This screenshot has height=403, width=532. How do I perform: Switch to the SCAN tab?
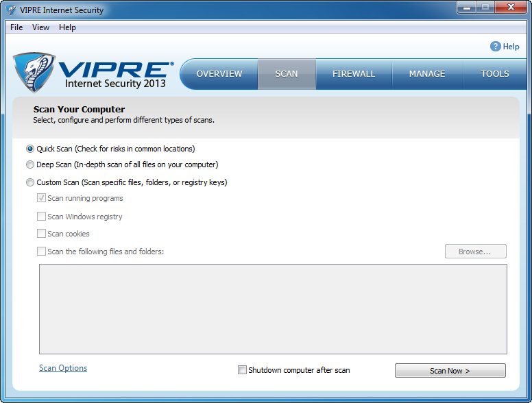click(287, 74)
